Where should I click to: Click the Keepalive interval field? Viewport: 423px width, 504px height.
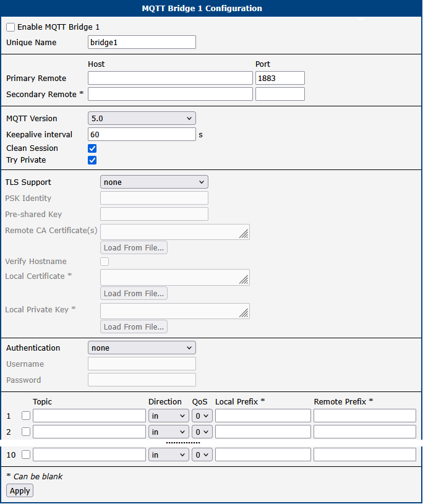pos(142,134)
